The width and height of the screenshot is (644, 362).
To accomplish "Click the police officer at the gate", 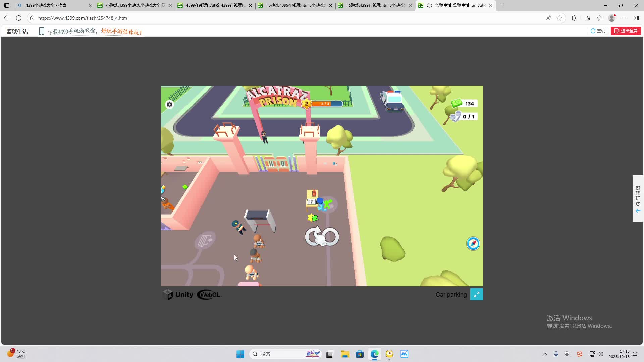I will click(264, 137).
